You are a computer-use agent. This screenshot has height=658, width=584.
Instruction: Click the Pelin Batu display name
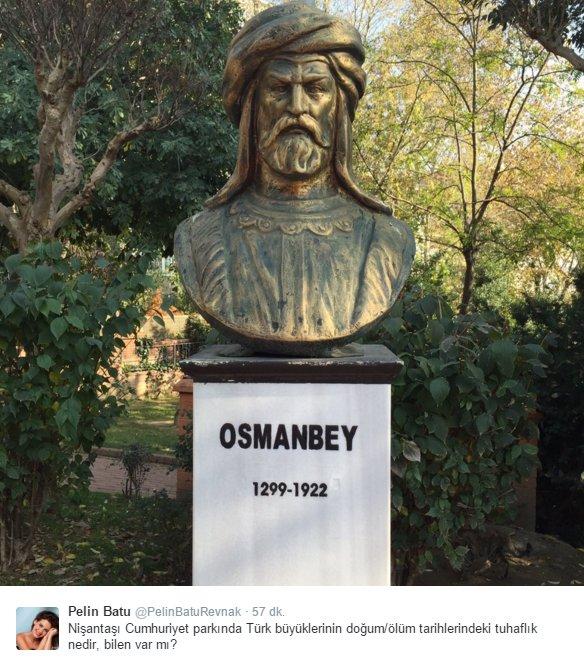(x=99, y=611)
